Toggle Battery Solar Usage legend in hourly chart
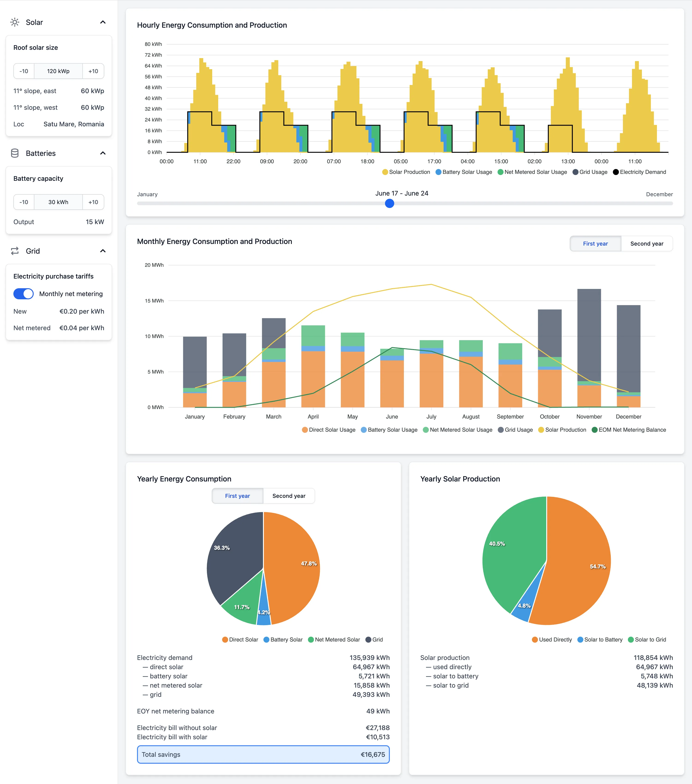Image resolution: width=692 pixels, height=784 pixels. tap(464, 172)
